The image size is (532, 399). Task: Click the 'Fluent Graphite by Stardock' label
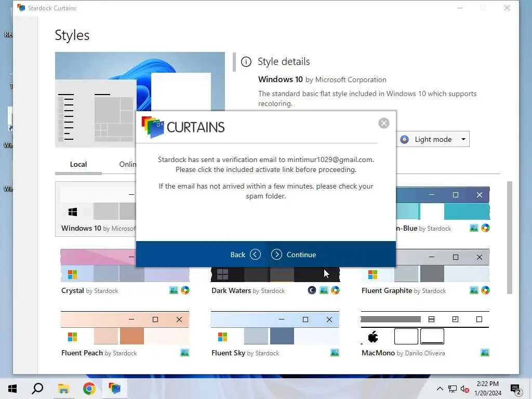(x=403, y=291)
